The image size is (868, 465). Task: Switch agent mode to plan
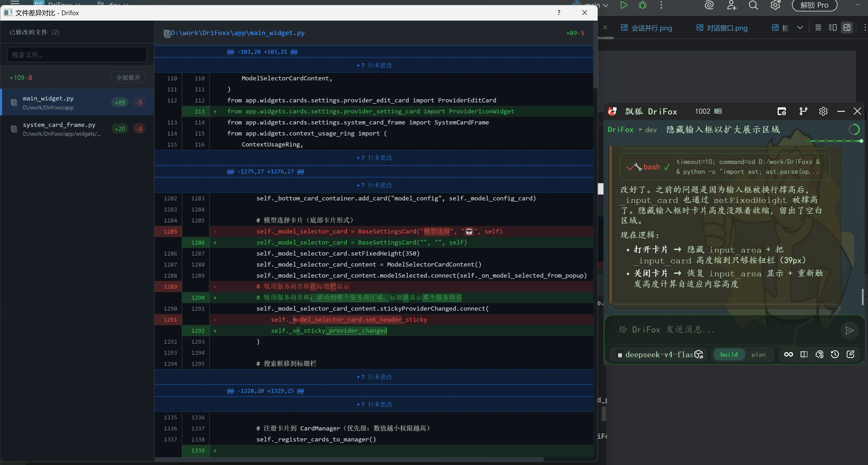point(758,355)
